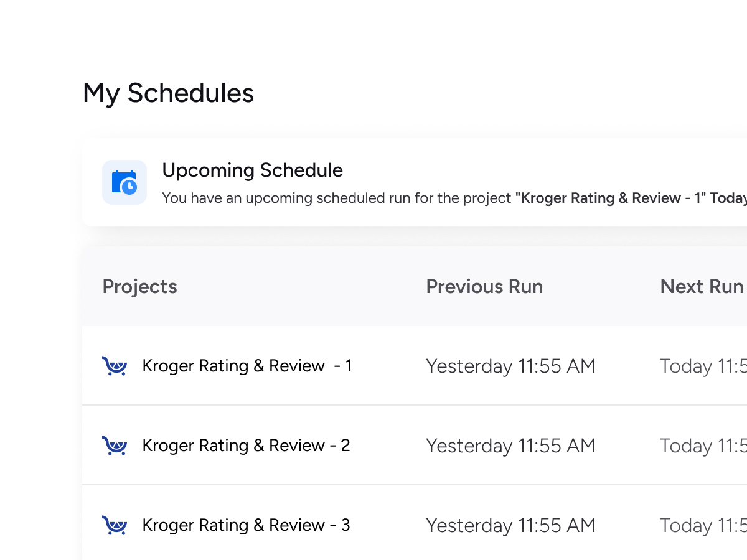Select the Kroger Rating & Review - 3 project
This screenshot has height=560, width=747.
(246, 525)
